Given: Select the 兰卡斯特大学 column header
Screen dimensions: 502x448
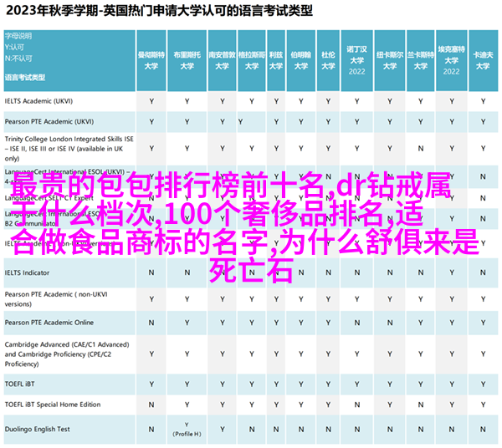Looking at the screenshot, I should pos(420,60).
